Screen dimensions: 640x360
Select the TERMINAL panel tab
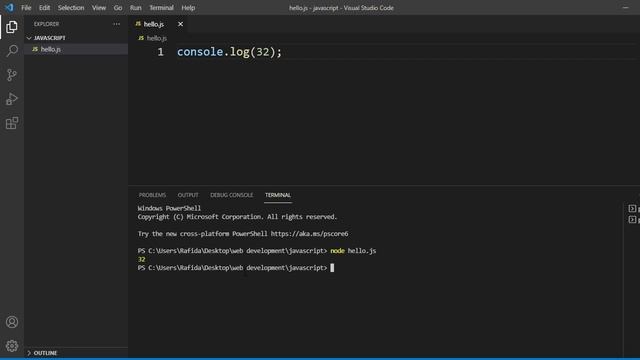click(278, 195)
